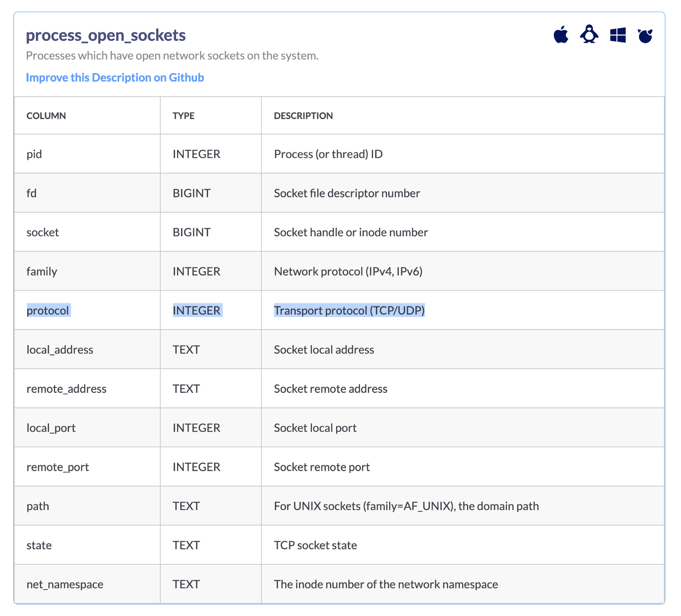Open Improve this Description on Github link
Image resolution: width=681 pixels, height=616 pixels.
coord(115,77)
